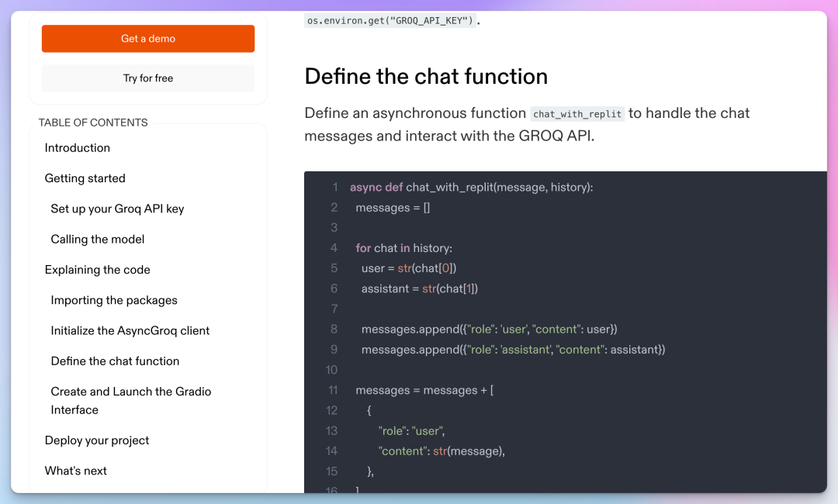
Task: Go to Set up your Groq API key
Action: coord(117,209)
